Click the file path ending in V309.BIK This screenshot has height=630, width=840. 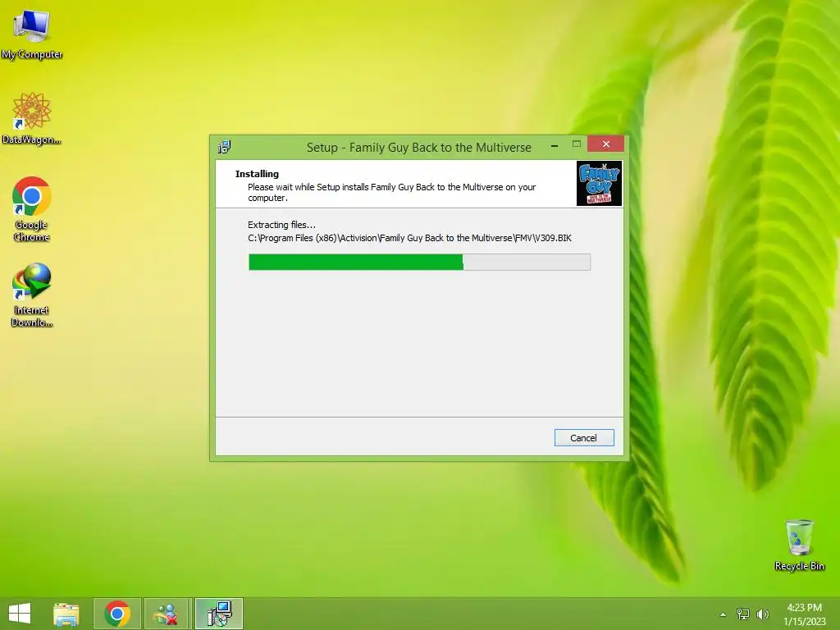click(410, 238)
